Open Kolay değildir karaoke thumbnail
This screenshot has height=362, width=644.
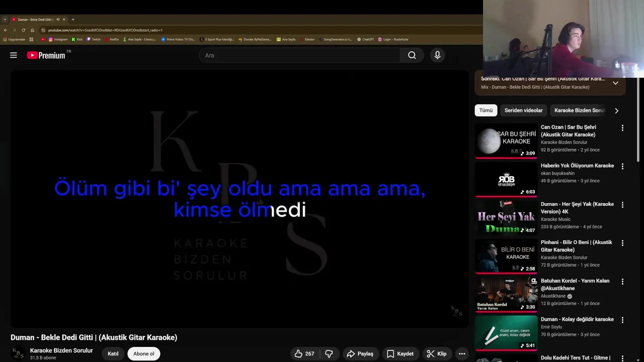click(x=506, y=333)
